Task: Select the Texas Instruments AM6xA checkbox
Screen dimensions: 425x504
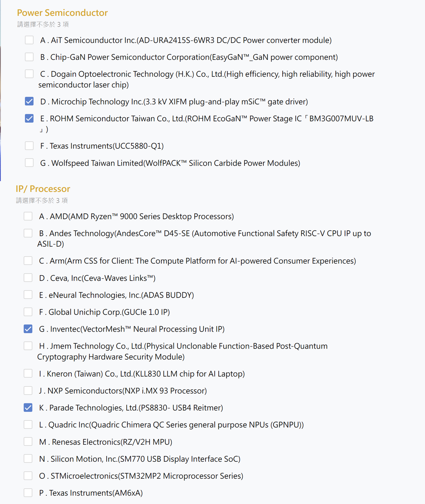Action: tap(28, 492)
